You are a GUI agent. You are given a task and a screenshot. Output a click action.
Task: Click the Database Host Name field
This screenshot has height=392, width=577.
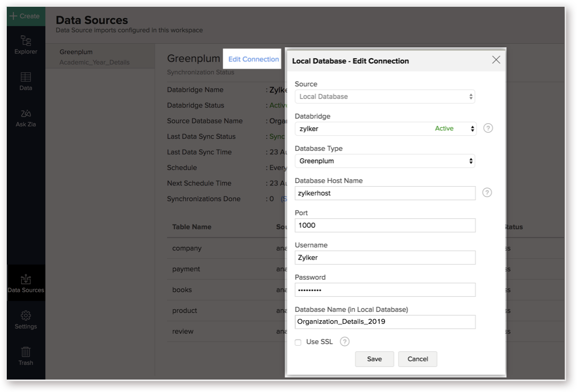click(x=385, y=193)
